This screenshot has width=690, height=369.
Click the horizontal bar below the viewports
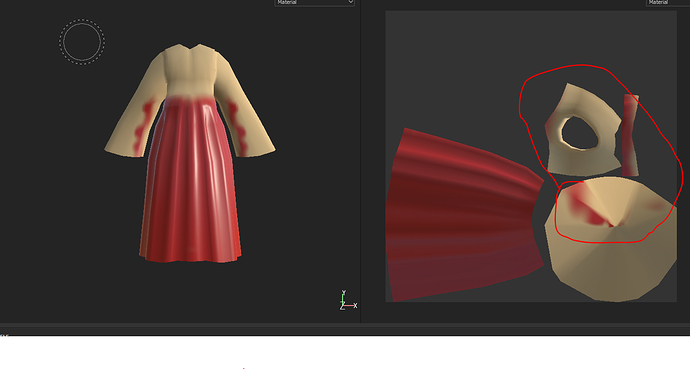click(345, 329)
